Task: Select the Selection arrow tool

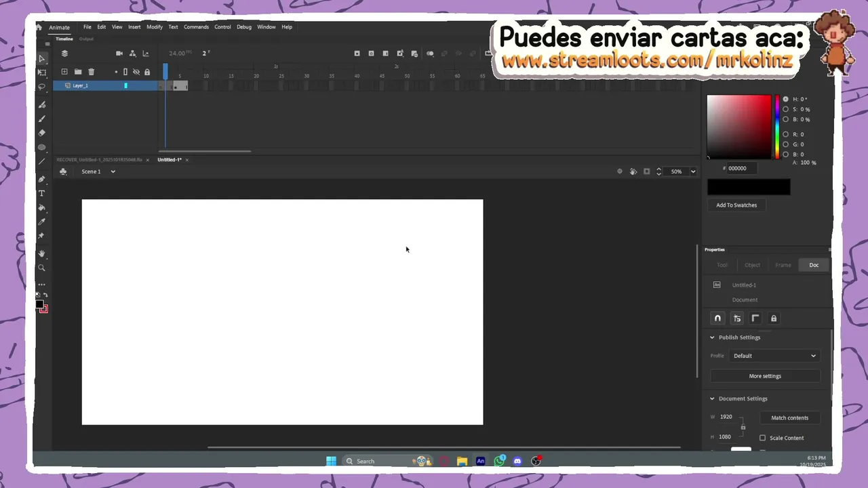Action: 41,59
